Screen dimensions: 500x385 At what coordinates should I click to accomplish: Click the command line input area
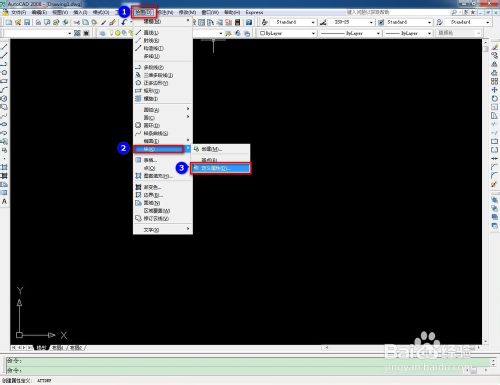[x=247, y=370]
